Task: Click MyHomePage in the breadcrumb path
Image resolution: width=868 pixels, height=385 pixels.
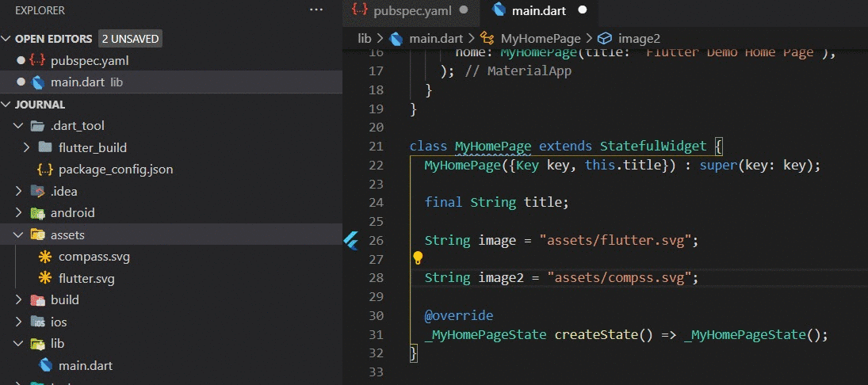Action: coord(541,38)
